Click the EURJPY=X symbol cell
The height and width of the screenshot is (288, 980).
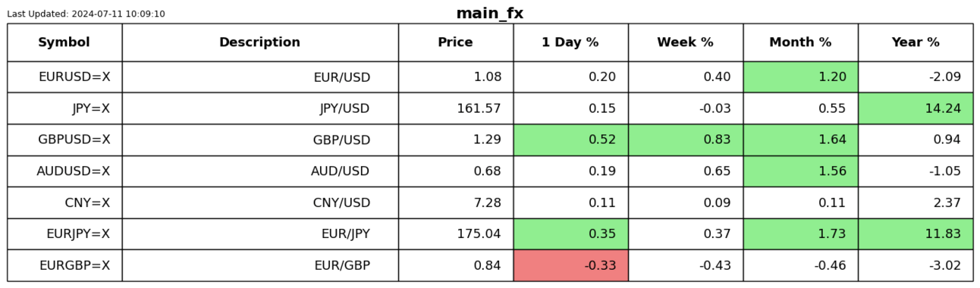[x=64, y=234]
